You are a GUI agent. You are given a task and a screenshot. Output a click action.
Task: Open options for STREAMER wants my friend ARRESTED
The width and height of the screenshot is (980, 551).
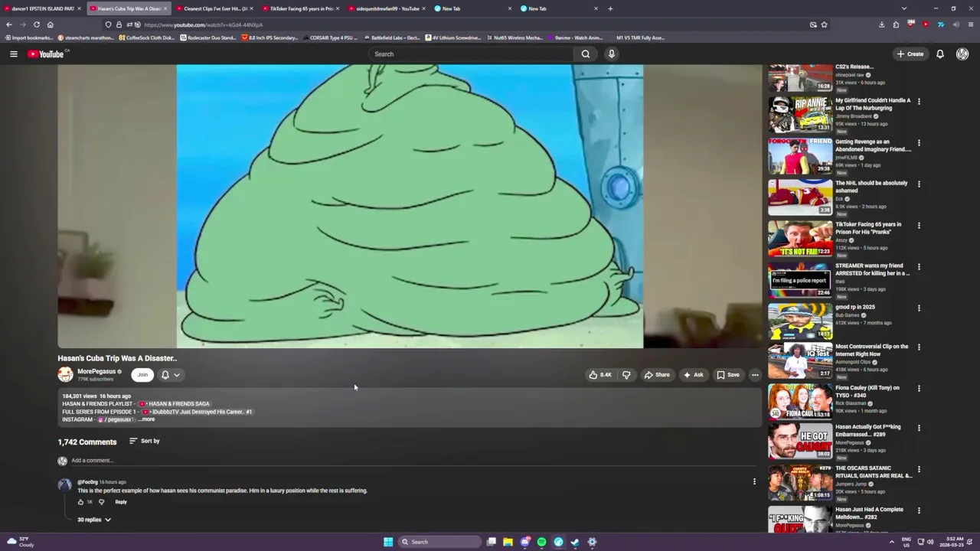pyautogui.click(x=919, y=266)
